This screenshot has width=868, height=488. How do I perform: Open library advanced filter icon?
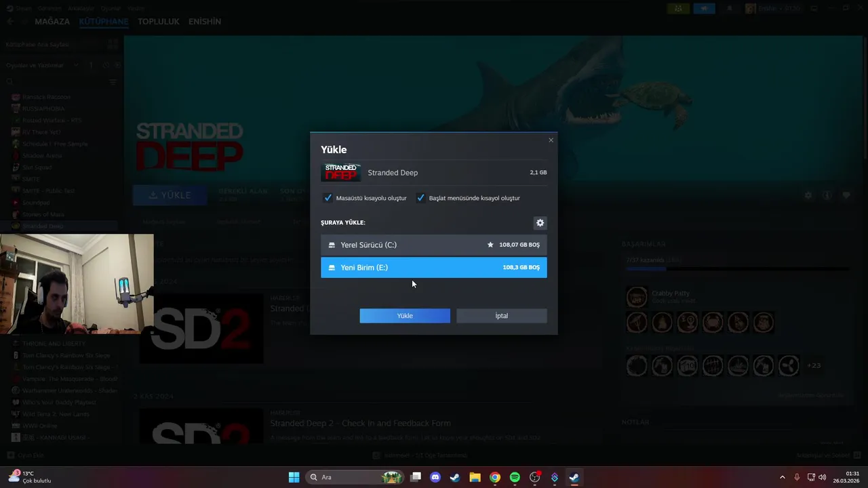click(113, 82)
